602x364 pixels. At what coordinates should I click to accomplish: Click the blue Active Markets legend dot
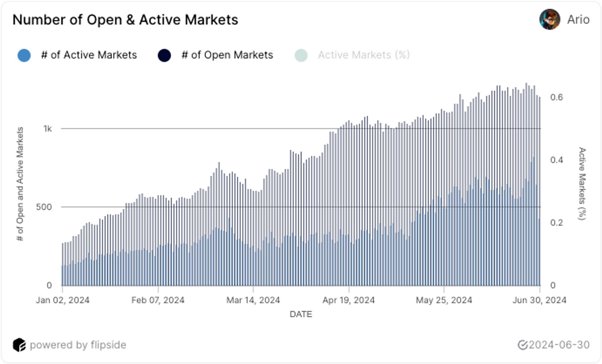coord(24,55)
